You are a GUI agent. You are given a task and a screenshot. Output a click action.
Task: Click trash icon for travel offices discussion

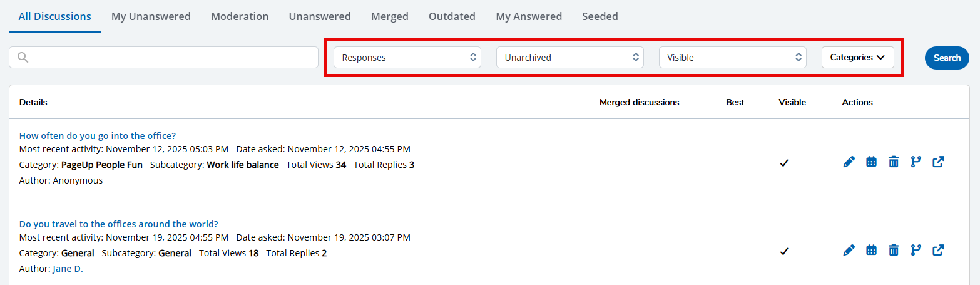point(894,251)
